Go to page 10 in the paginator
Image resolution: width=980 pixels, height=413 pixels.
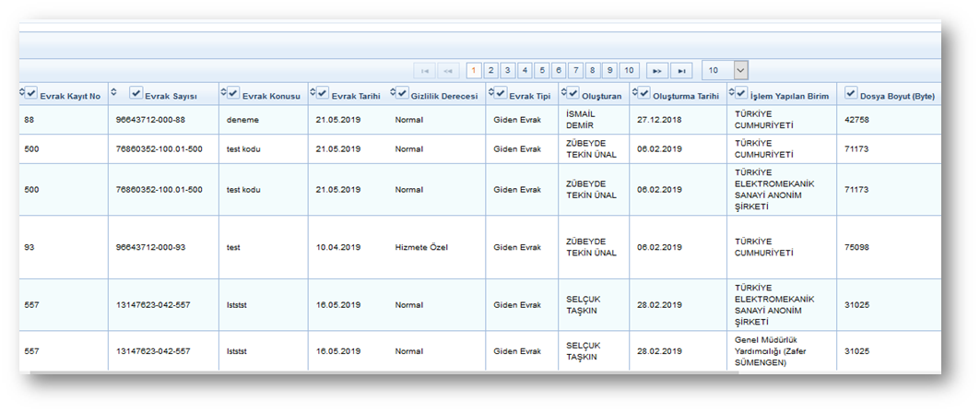(x=629, y=71)
